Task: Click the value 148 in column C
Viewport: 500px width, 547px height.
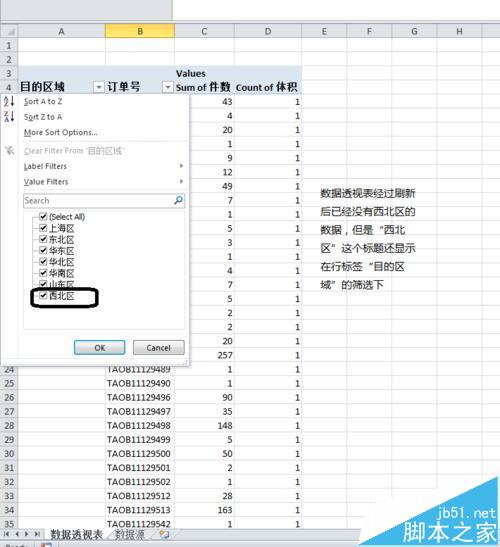Action: [x=225, y=426]
